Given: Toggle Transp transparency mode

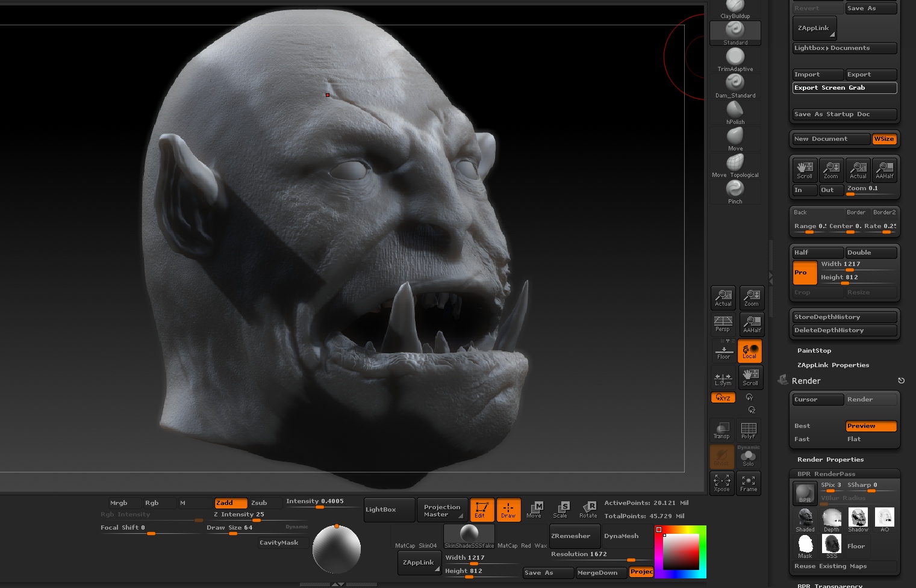Looking at the screenshot, I should coord(721,430).
